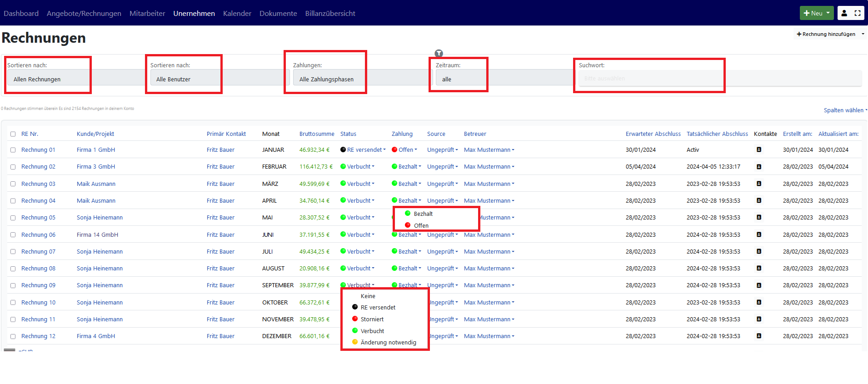Viewport: 868px width, 384px height.
Task: Check the box next to Rechnung 07
Action: click(x=13, y=252)
